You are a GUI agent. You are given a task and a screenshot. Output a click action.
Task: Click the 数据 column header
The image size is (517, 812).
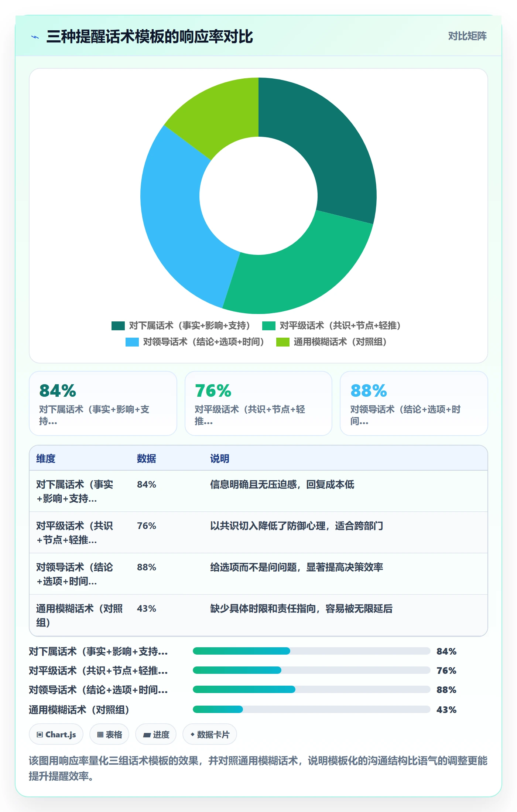pos(147,458)
